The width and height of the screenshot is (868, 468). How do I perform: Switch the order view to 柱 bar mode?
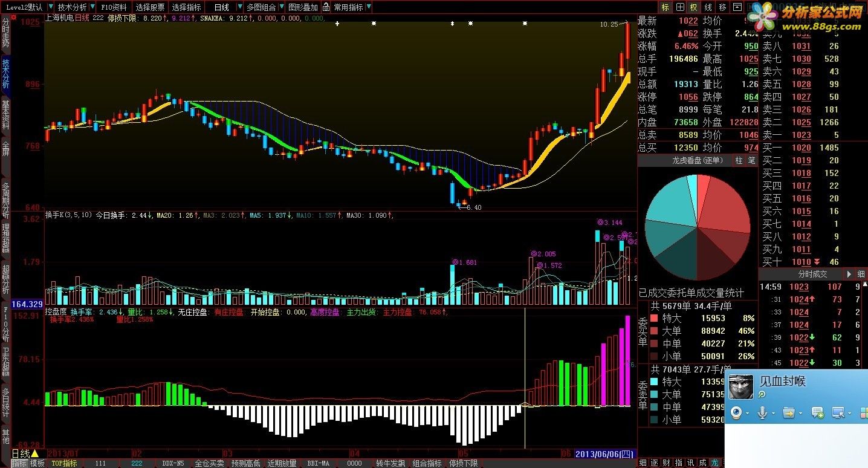click(738, 160)
